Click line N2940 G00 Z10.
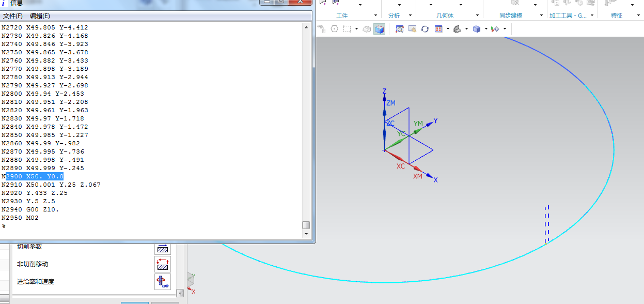 (x=30, y=209)
